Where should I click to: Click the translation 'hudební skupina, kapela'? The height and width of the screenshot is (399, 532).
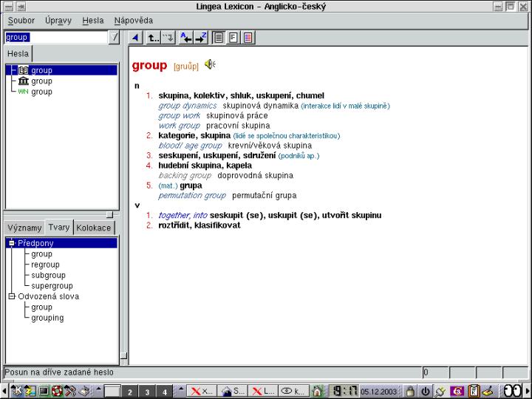point(205,166)
